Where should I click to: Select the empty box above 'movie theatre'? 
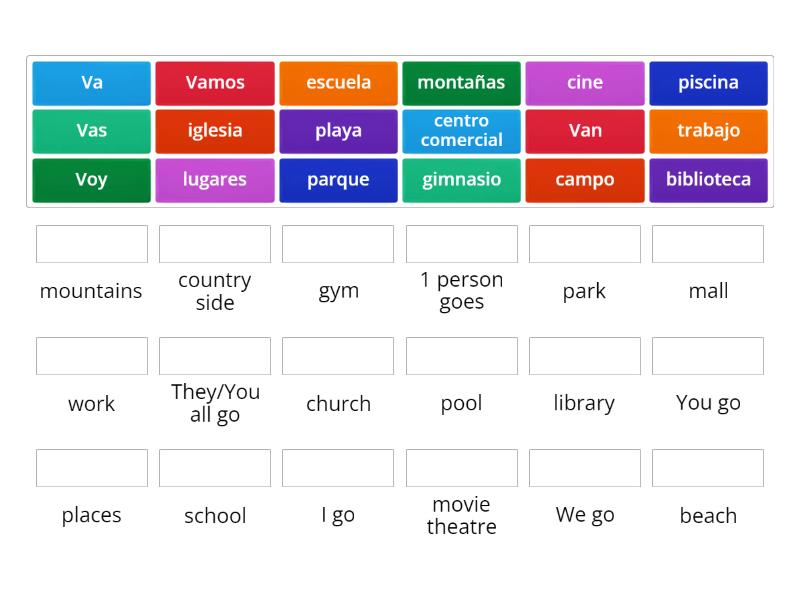(x=462, y=468)
